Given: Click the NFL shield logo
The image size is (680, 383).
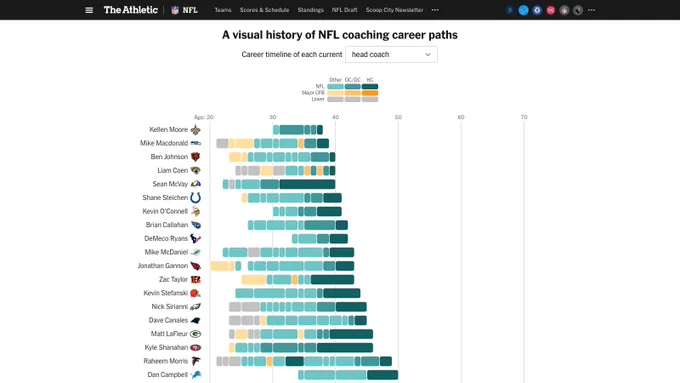Looking at the screenshot, I should (175, 10).
